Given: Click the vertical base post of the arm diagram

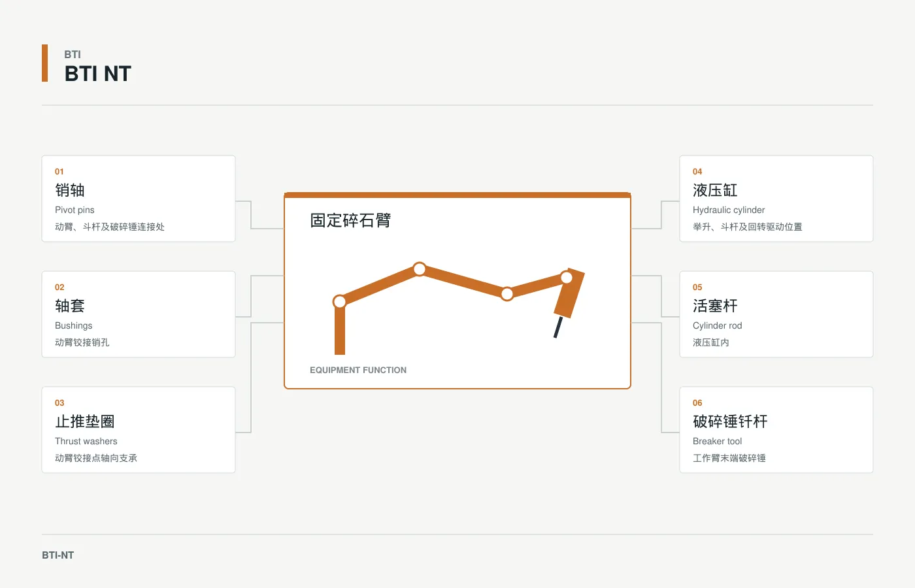Looking at the screenshot, I should (340, 330).
